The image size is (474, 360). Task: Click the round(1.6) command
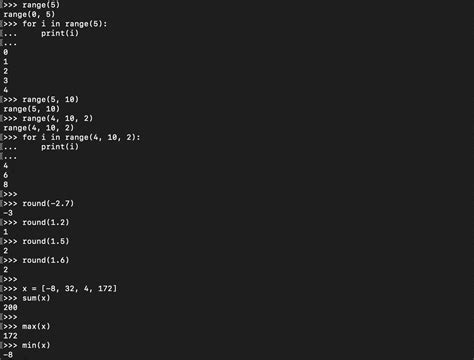46,260
